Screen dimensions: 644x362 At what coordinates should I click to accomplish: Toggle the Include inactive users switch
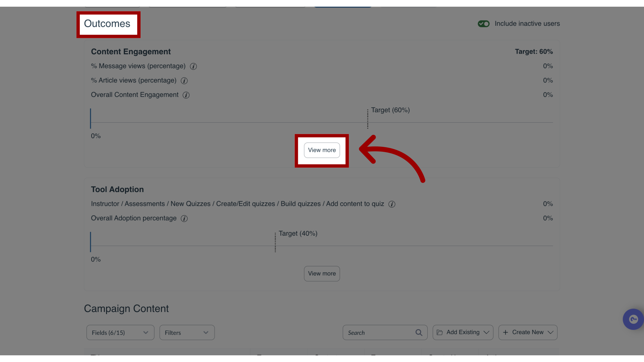484,24
